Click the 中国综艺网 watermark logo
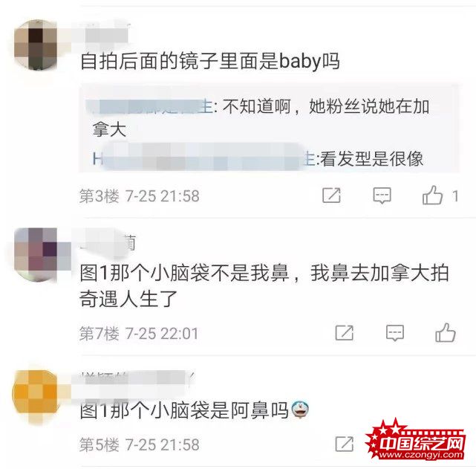 (416, 439)
